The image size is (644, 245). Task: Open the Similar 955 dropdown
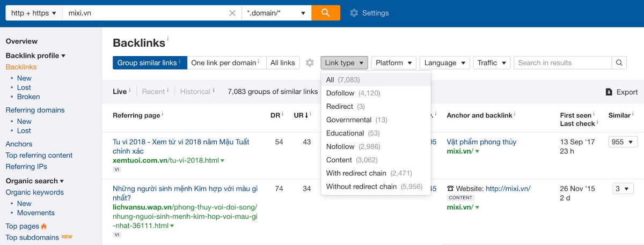pyautogui.click(x=623, y=142)
